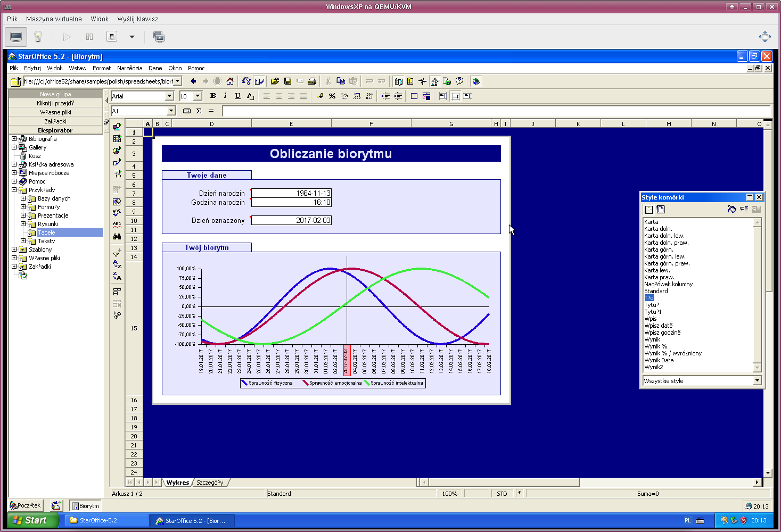Image resolution: width=781 pixels, height=532 pixels.
Task: Click the Sort Ascending A-Z icon
Action: point(117,264)
